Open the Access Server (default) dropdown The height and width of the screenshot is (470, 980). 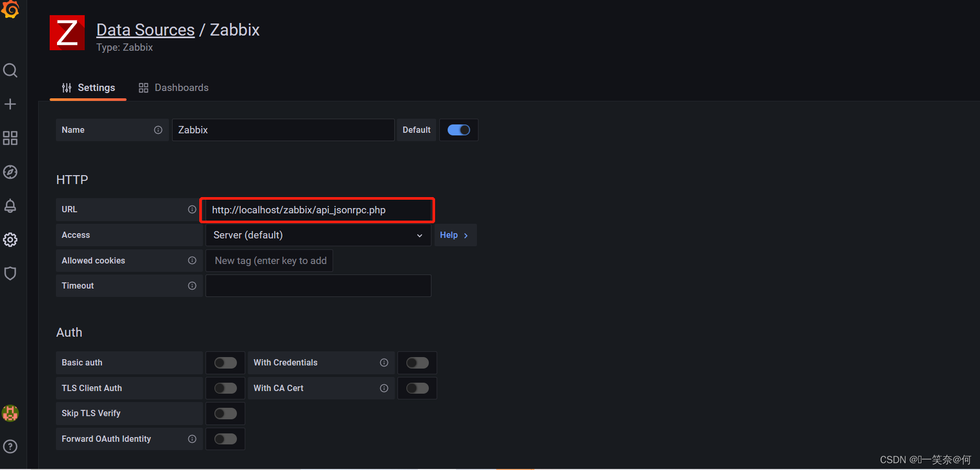(x=318, y=235)
